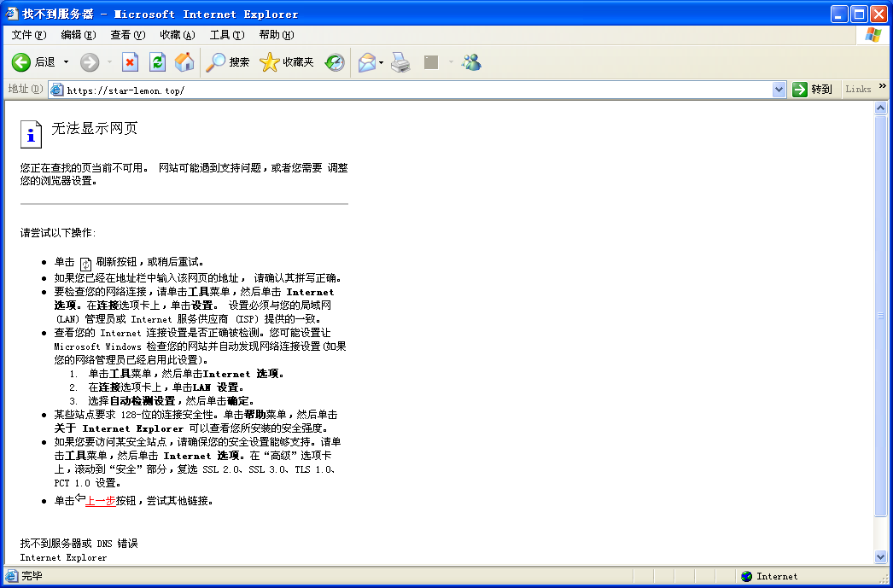This screenshot has width=893, height=588.
Task: Click the Print icon in toolbar
Action: [x=400, y=62]
